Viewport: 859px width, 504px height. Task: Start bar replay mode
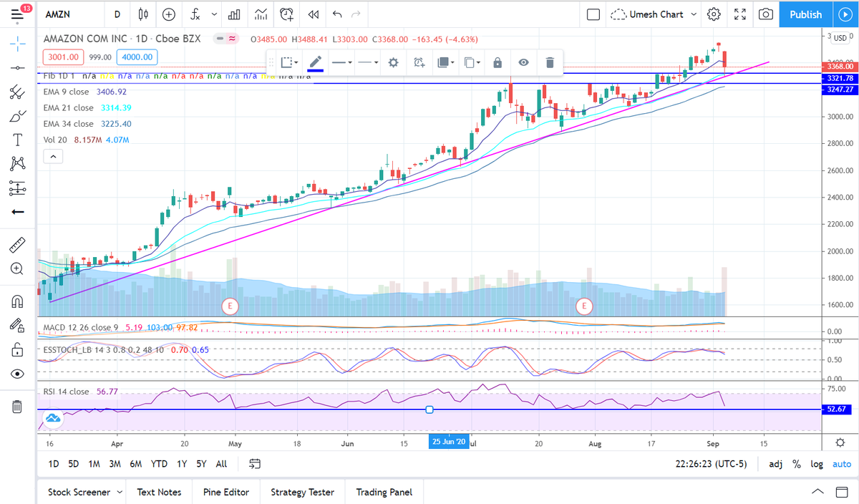point(313,14)
